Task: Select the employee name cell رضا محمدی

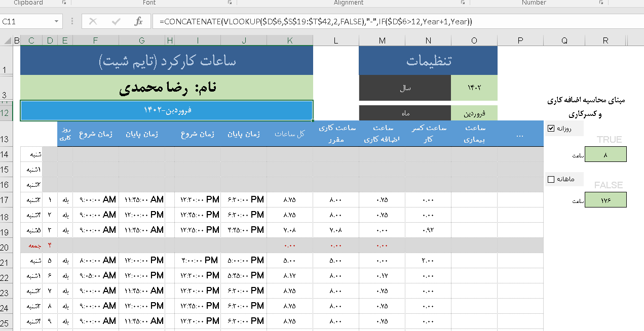Action: click(166, 87)
